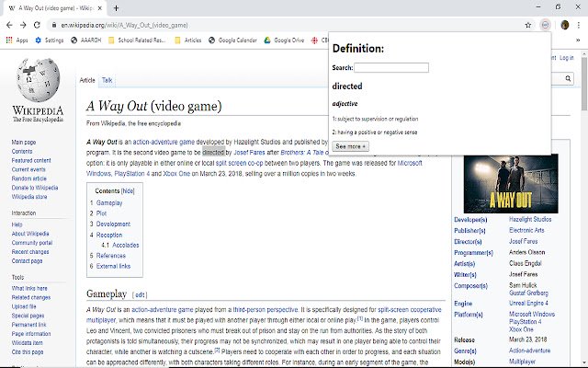Open Unreal Engine 4 infobox link
Viewport: 588px width, 368px height.
528,303
